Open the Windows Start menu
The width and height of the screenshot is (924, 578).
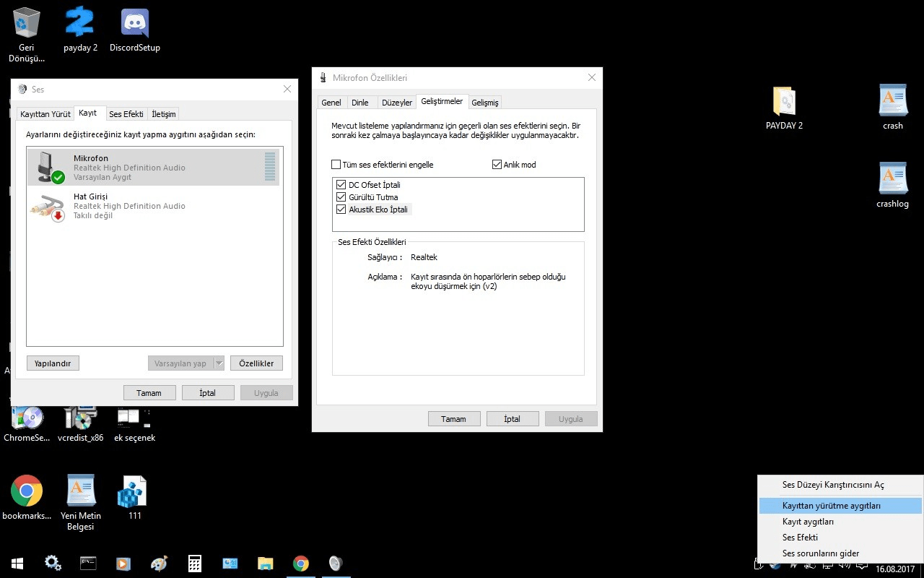coord(17,564)
